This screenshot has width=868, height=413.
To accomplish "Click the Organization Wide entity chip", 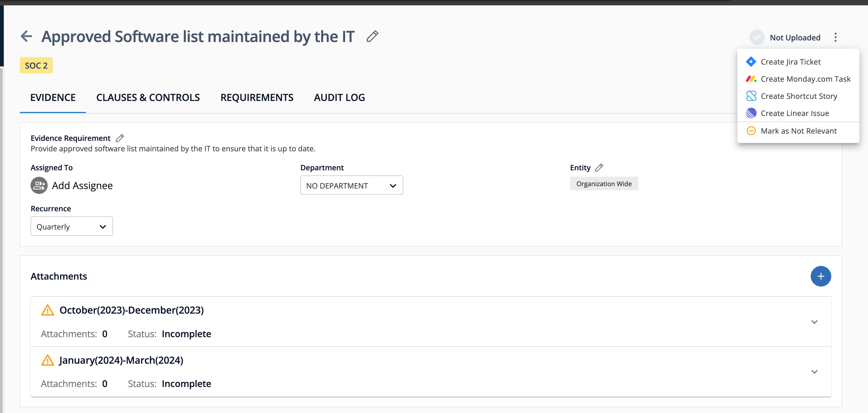I will [604, 183].
